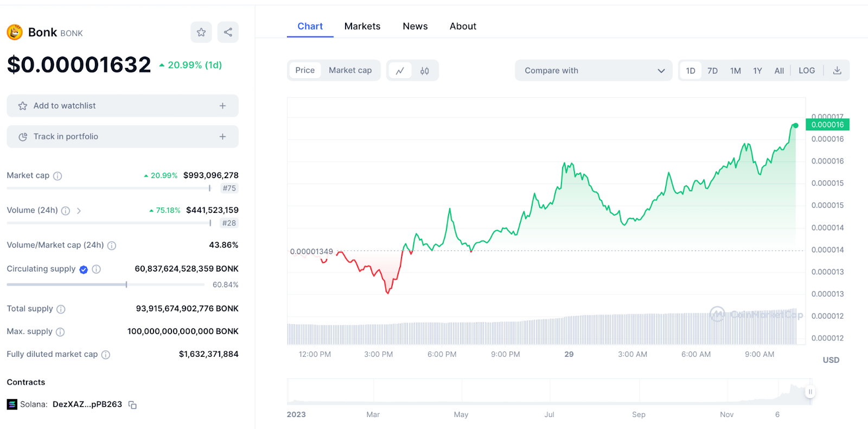Open Circulating supply info icon
Viewport: 868px width, 429px height.
[97, 269]
